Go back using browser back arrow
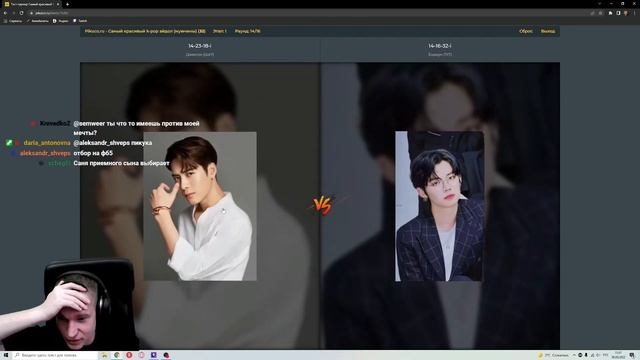Image resolution: width=640 pixels, height=360 pixels. (5, 13)
